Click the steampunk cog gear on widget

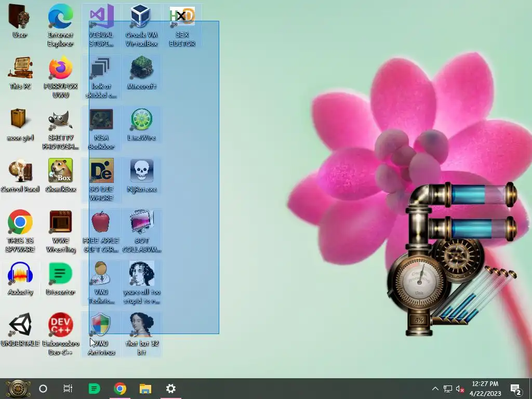tap(457, 257)
